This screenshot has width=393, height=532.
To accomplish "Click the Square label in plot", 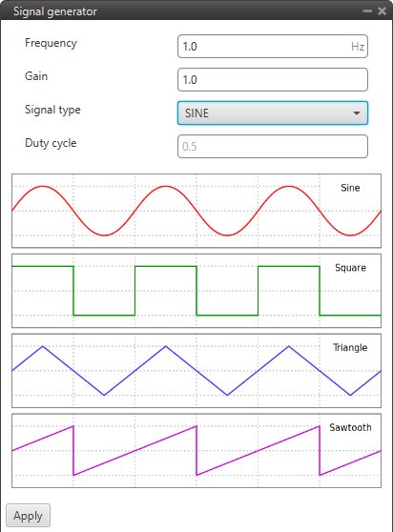I will [350, 268].
